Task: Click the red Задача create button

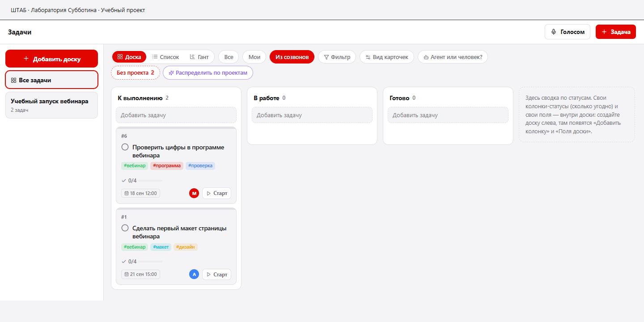Action: tap(616, 32)
